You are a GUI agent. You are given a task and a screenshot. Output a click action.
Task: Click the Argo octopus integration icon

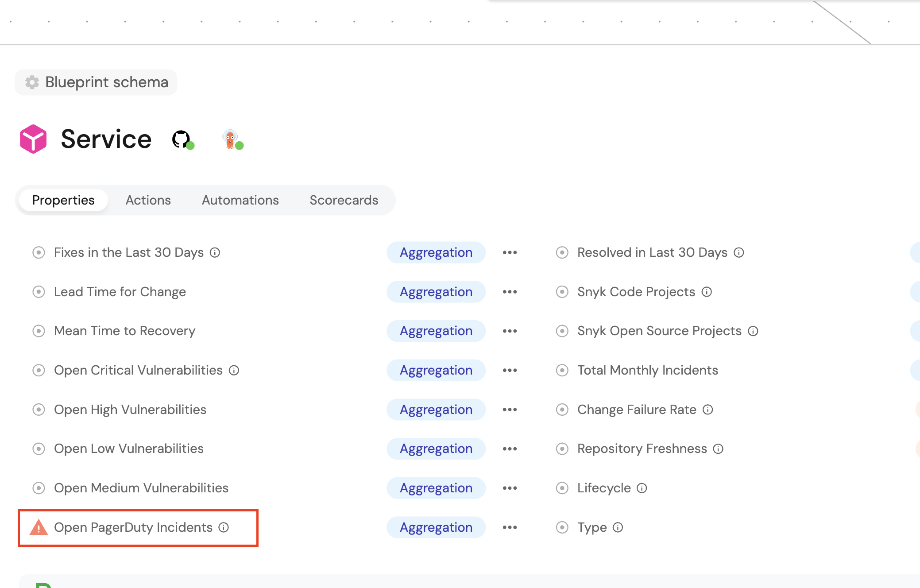230,139
